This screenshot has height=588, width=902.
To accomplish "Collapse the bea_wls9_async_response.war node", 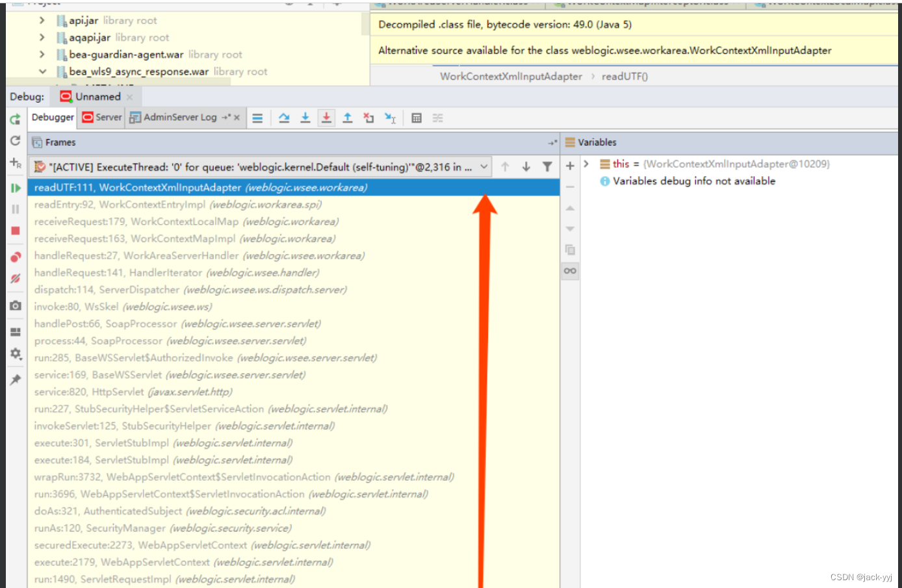I will [42, 71].
